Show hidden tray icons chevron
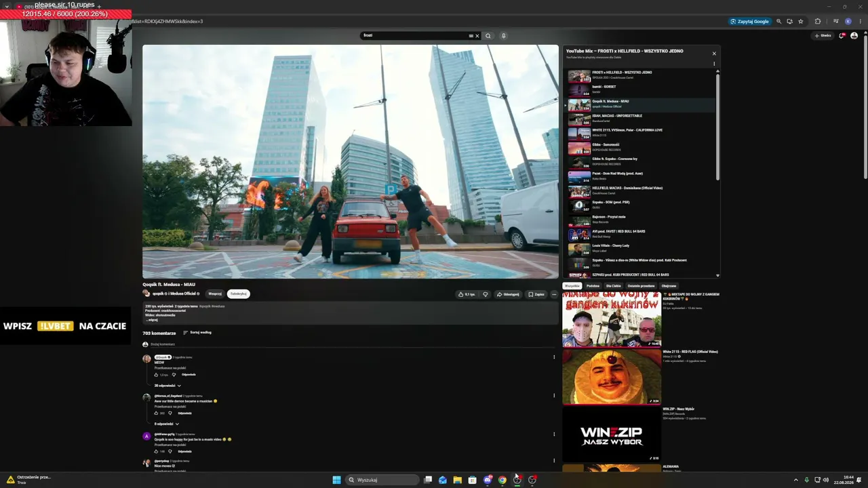The width and height of the screenshot is (868, 488). (x=795, y=480)
